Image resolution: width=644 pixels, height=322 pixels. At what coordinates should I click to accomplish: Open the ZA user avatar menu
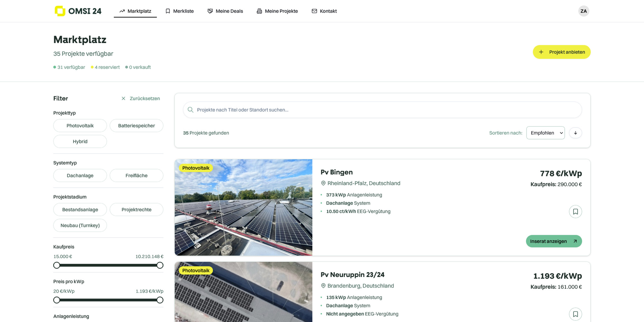click(583, 11)
